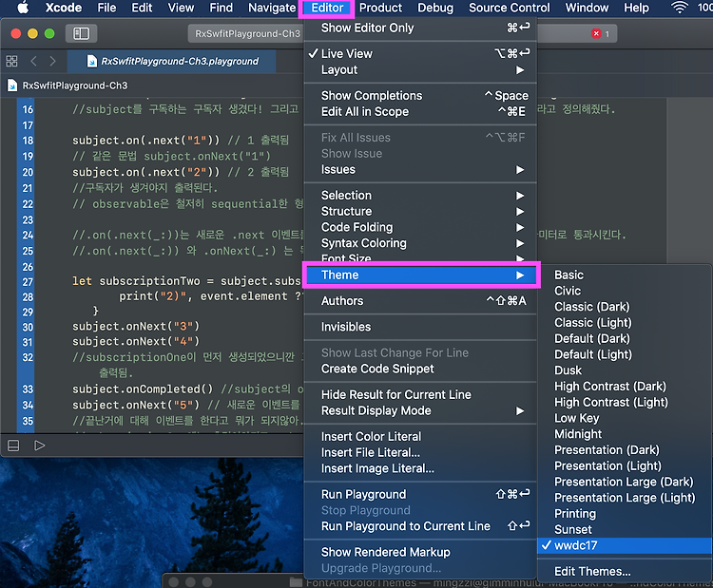Click the Wi-Fi status icon
This screenshot has height=588, width=713.
pos(680,8)
